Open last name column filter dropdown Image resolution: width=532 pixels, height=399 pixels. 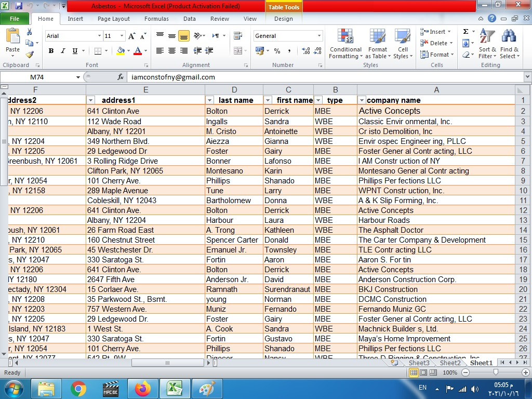(210, 100)
